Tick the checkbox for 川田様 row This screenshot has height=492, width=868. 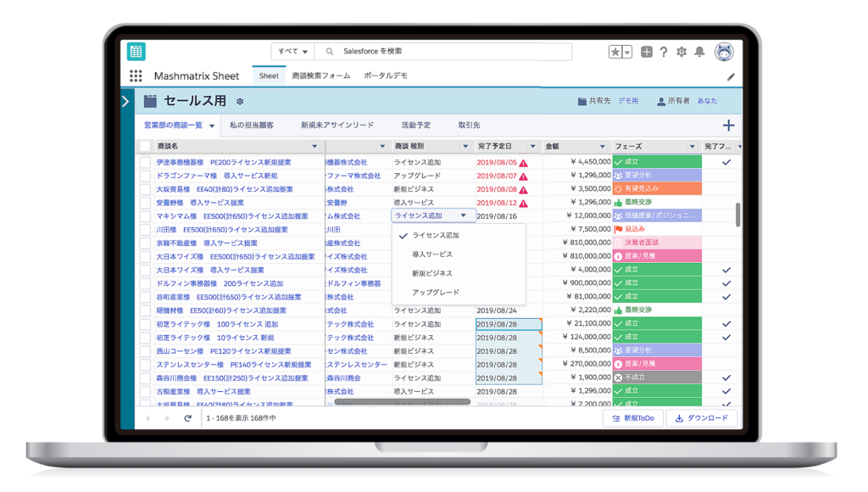145,230
